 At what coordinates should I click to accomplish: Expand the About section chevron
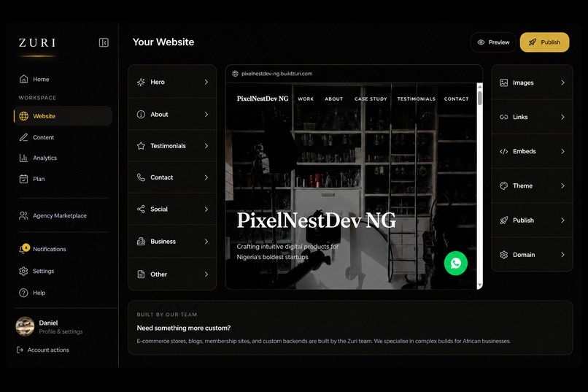[x=206, y=114]
